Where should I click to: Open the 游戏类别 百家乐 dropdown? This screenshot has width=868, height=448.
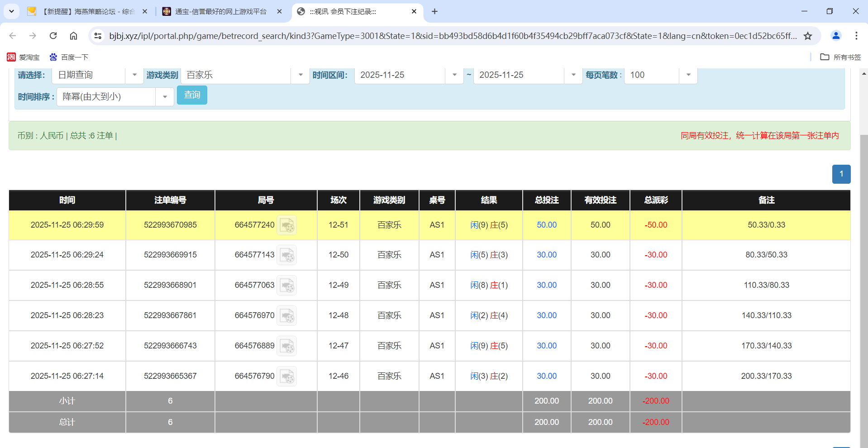(x=300, y=75)
